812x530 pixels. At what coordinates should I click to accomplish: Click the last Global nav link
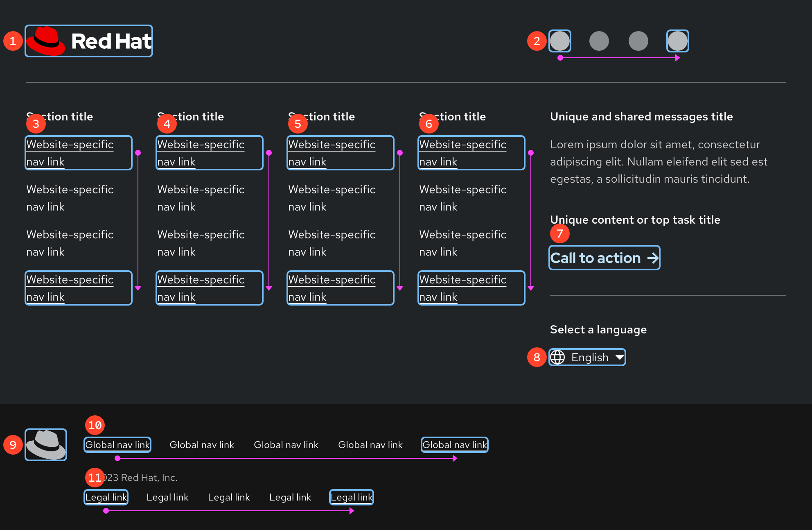(454, 445)
